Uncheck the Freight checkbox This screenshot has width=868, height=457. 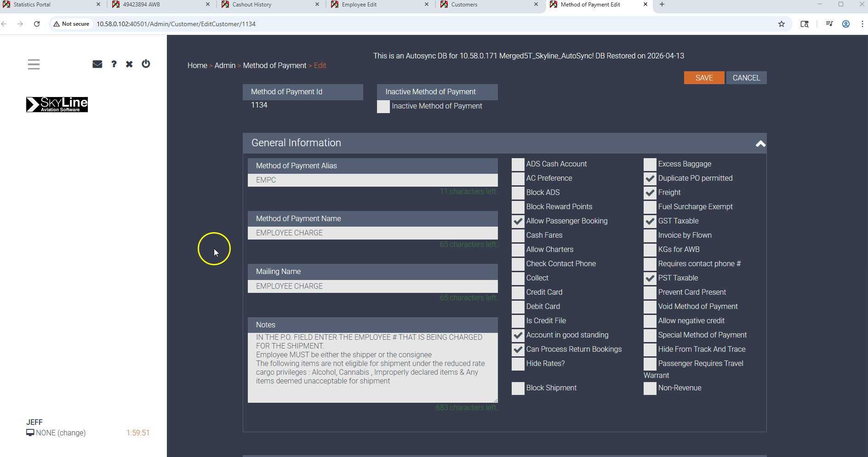tap(650, 193)
